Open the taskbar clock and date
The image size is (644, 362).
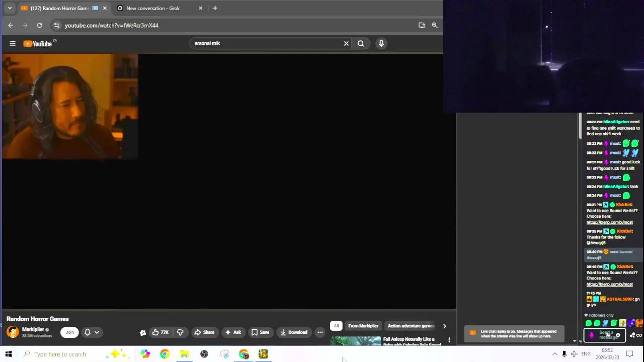tap(607, 354)
